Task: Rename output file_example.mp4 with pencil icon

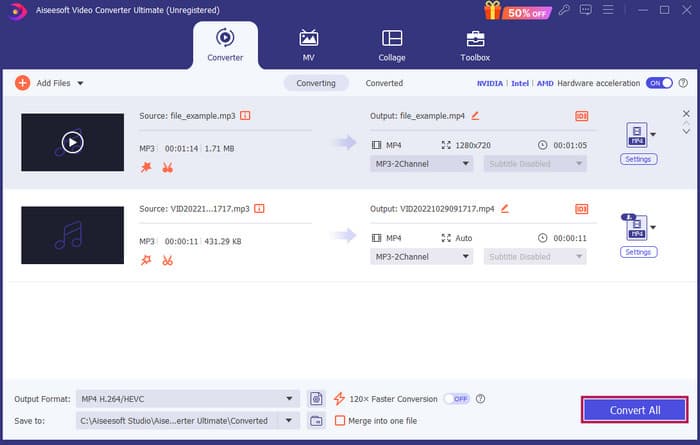Action: pyautogui.click(x=475, y=115)
